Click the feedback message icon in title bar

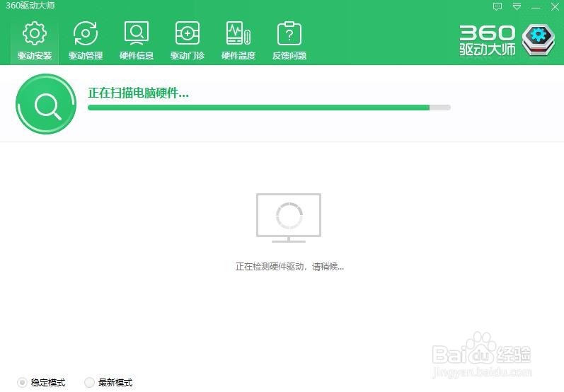497,6
